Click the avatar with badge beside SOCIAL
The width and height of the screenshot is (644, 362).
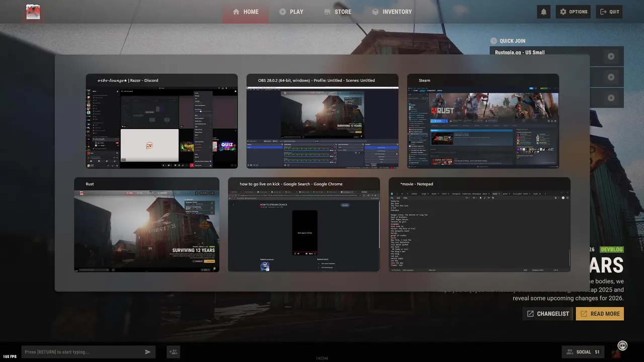[619, 350]
